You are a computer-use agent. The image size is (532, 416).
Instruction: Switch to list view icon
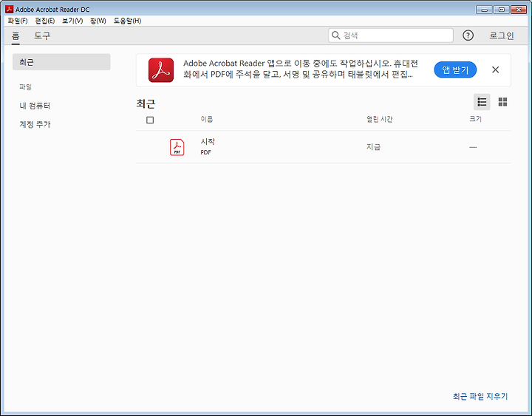[482, 102]
